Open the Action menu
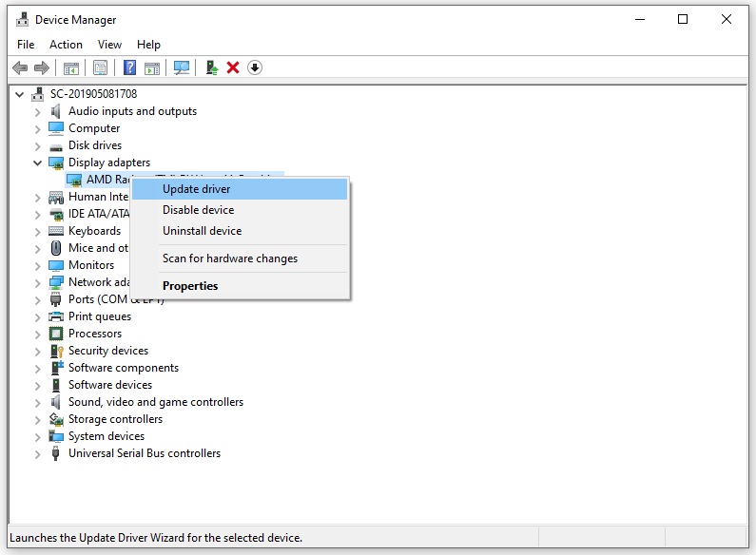The height and width of the screenshot is (555, 756). (x=66, y=45)
